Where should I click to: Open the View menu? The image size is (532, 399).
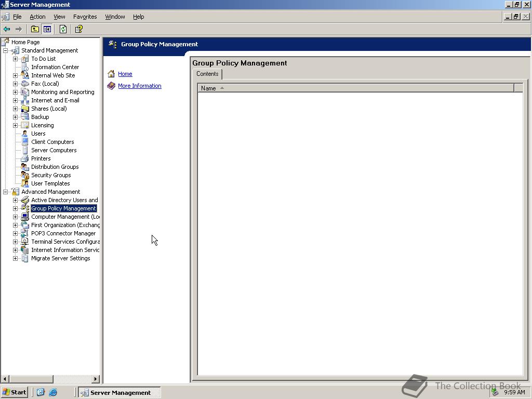pyautogui.click(x=59, y=17)
